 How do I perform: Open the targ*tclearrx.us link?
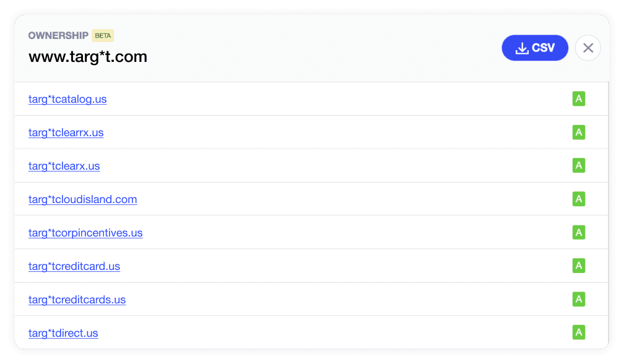(66, 132)
